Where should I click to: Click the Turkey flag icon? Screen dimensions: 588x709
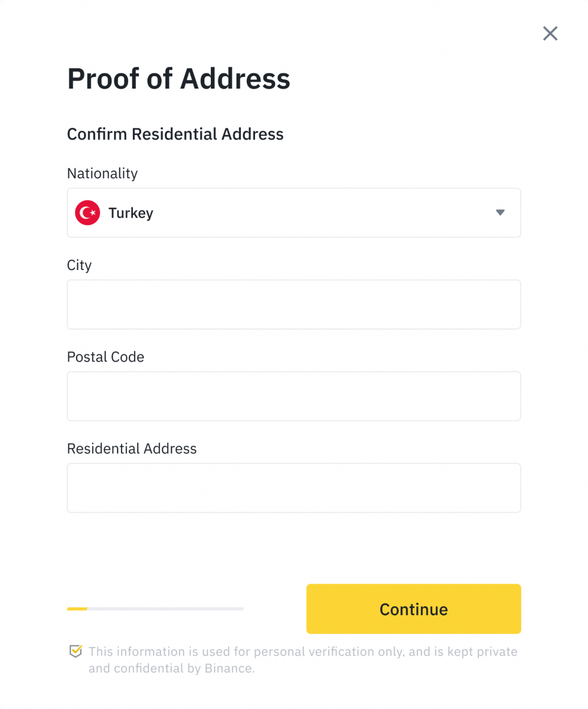click(x=87, y=213)
